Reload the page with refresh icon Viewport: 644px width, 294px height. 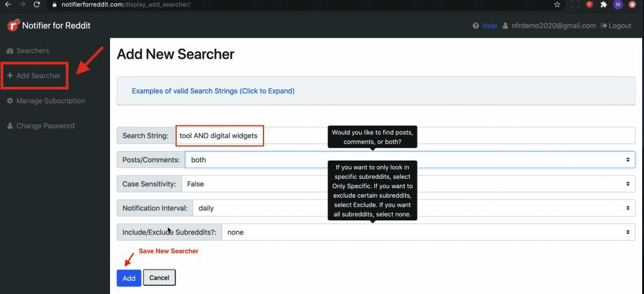coord(36,4)
